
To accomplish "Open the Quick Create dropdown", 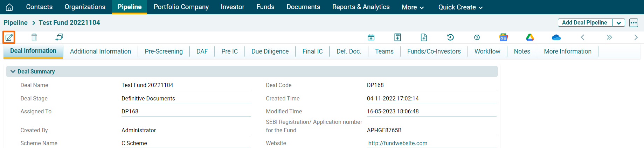I will coord(460,7).
